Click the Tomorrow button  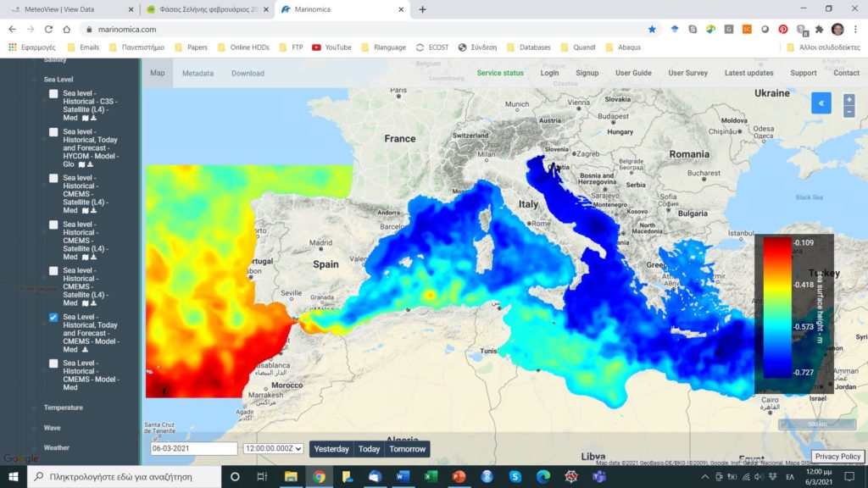click(407, 449)
